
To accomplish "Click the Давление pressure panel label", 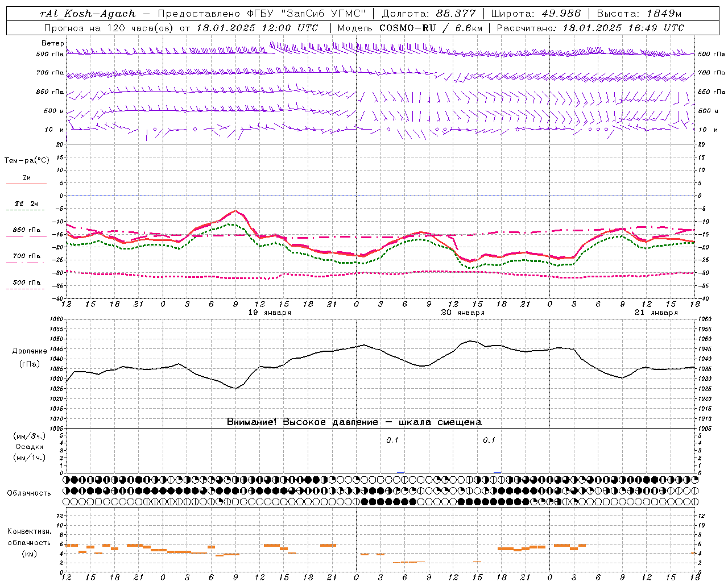I will click(30, 351).
